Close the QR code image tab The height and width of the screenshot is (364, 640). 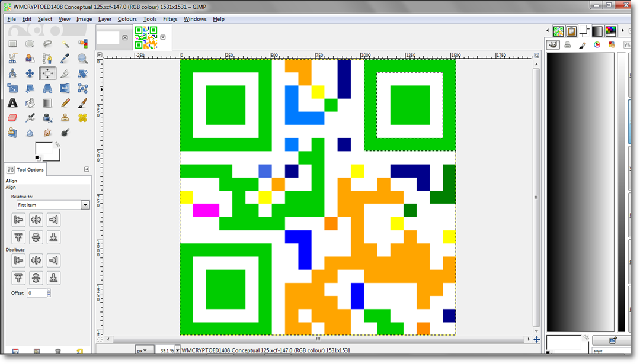[163, 37]
